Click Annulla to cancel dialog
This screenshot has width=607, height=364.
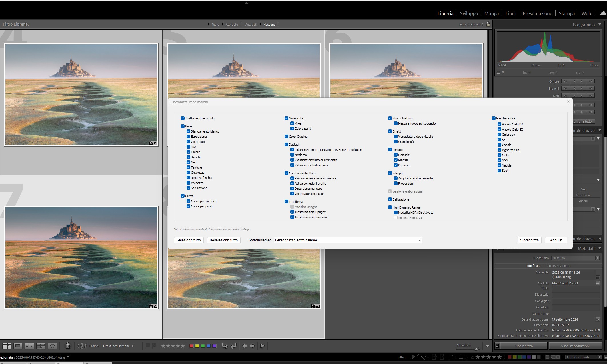556,240
